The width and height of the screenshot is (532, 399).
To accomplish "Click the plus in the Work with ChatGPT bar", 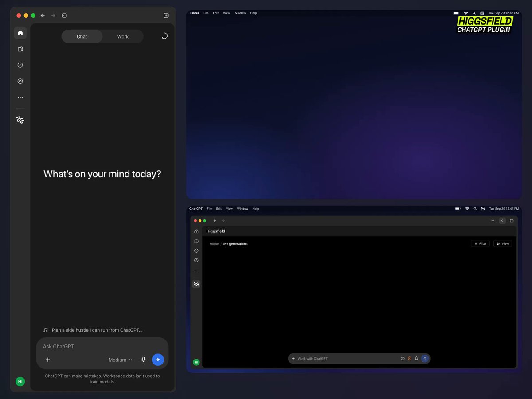I will (293, 359).
